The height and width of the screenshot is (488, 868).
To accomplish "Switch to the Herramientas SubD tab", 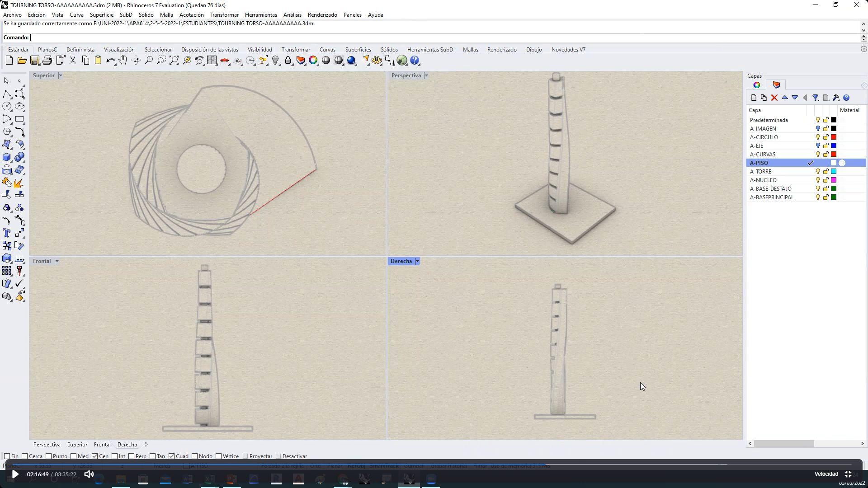I will pyautogui.click(x=430, y=50).
